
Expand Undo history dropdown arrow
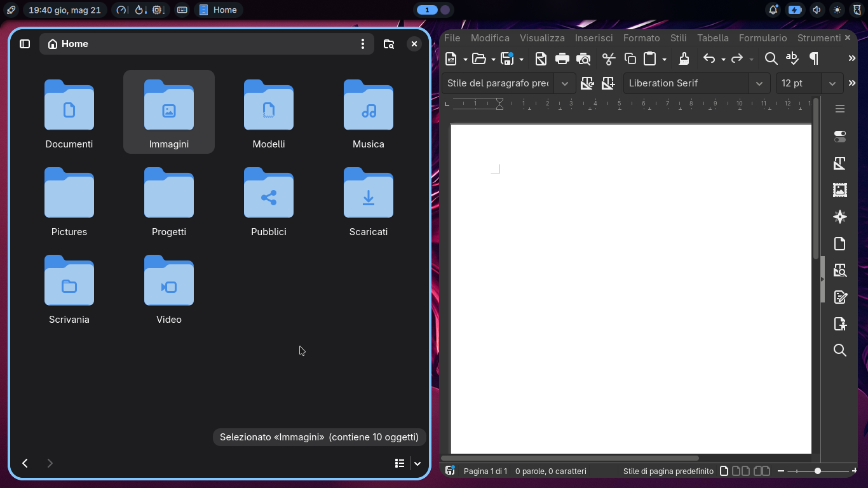click(x=723, y=60)
